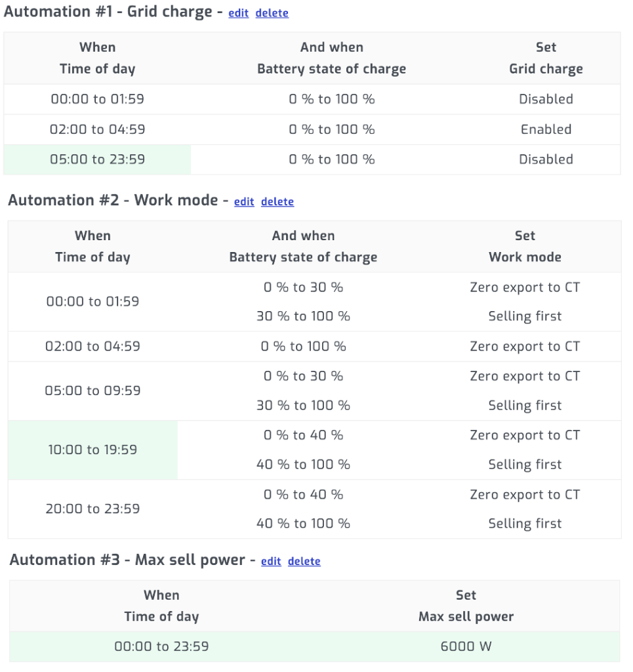Click Set Grid charge column header
The image size is (633, 672).
546,58
